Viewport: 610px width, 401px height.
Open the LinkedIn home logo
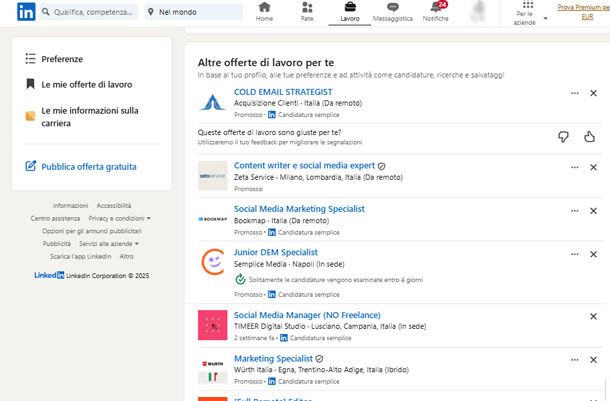tap(26, 12)
